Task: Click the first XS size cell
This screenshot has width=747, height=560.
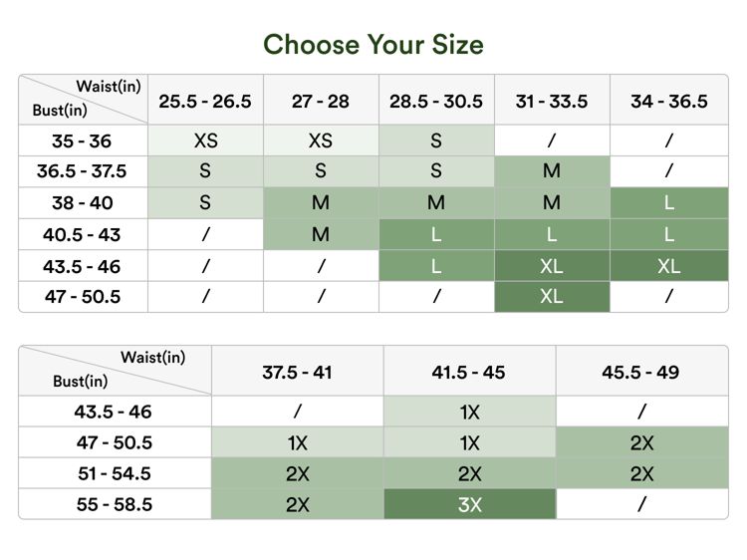Action: [205, 140]
